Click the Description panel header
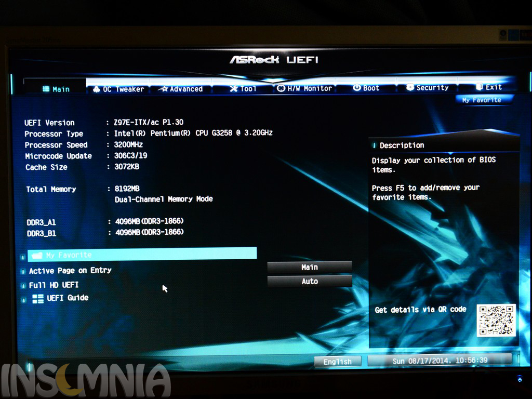The height and width of the screenshot is (399, 532). pyautogui.click(x=444, y=145)
